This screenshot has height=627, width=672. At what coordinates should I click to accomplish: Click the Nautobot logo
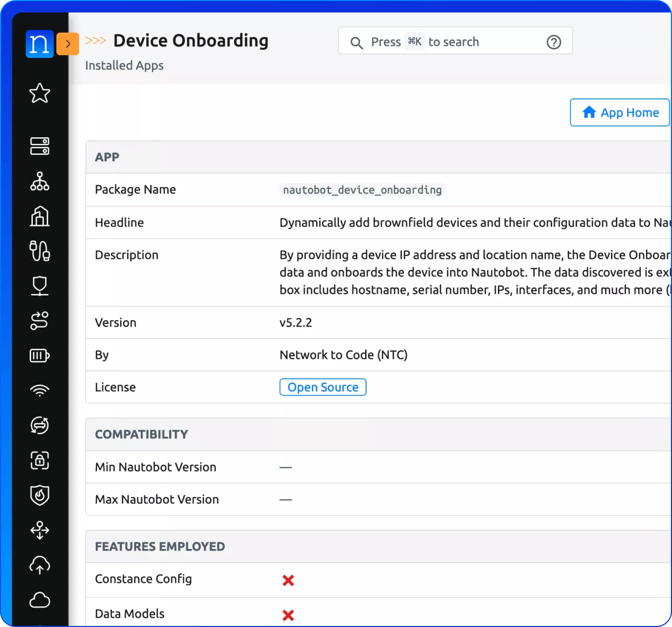point(40,44)
